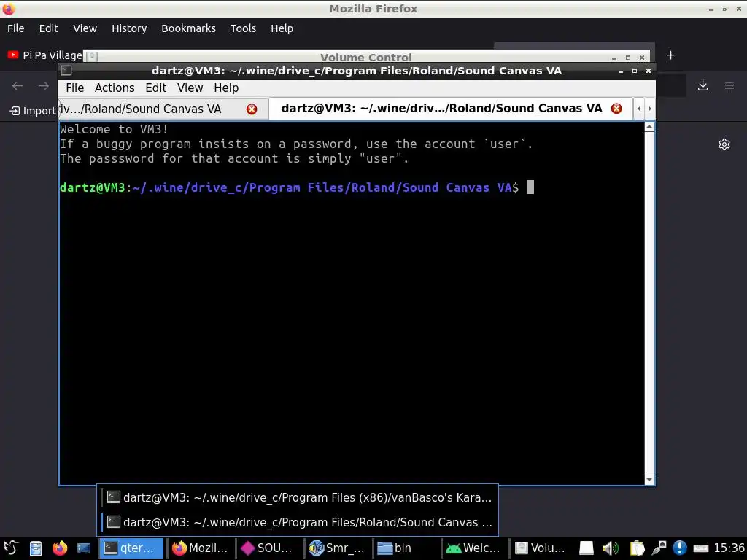Click Import bookmarks in Firefox toolbar
The height and width of the screenshot is (560, 747).
pyautogui.click(x=32, y=111)
